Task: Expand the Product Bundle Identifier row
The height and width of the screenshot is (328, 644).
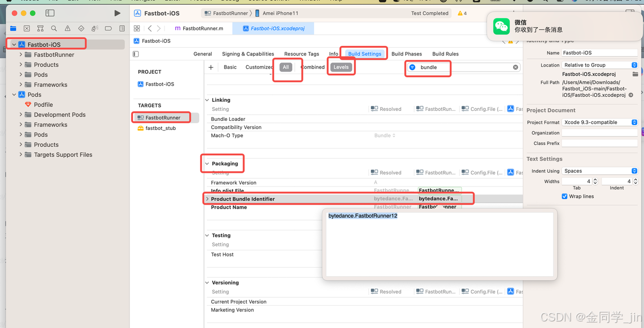Action: click(207, 199)
